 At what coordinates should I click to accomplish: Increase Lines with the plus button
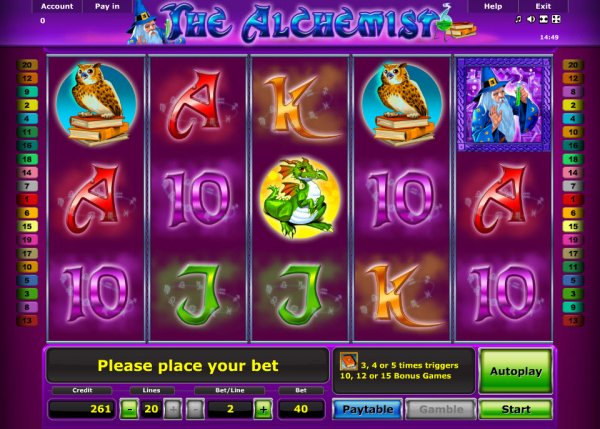click(173, 409)
